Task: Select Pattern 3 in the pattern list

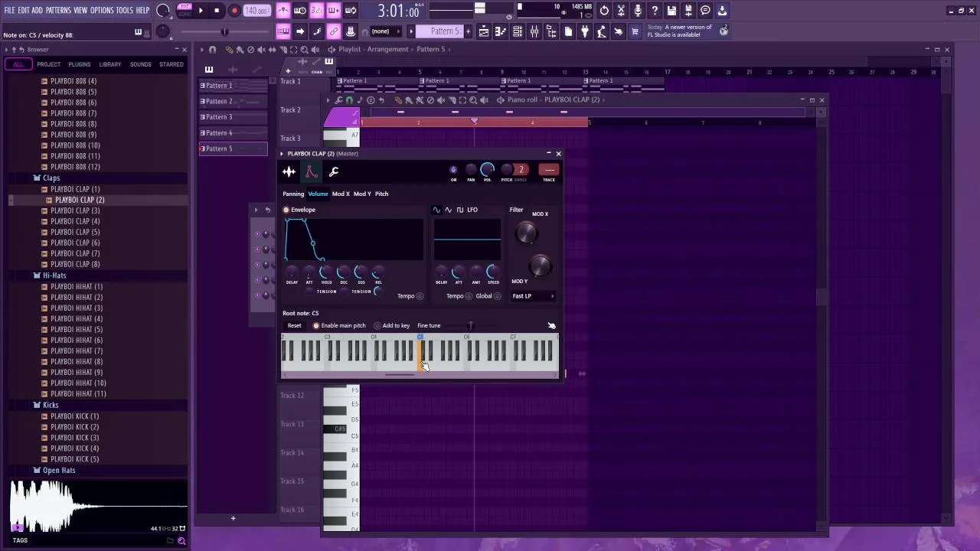Action: click(x=234, y=117)
